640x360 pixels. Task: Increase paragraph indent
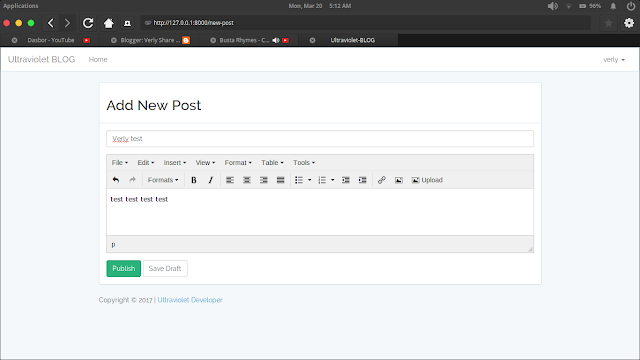coord(362,180)
